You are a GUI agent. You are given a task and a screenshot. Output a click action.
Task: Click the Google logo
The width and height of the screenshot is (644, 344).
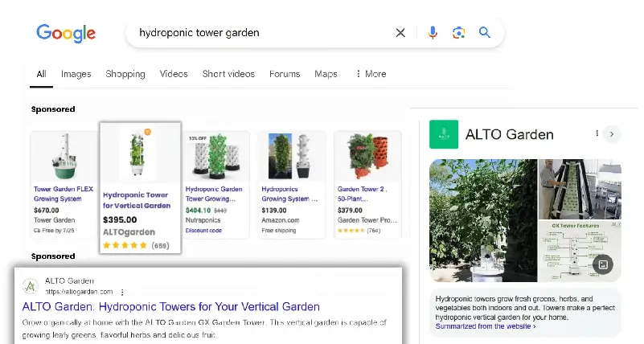point(66,33)
